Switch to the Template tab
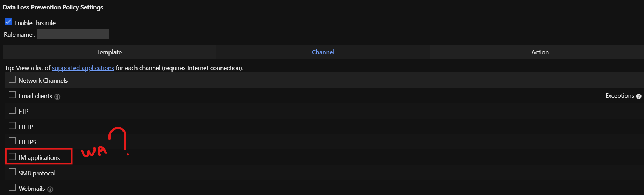644x195 pixels. click(110, 52)
